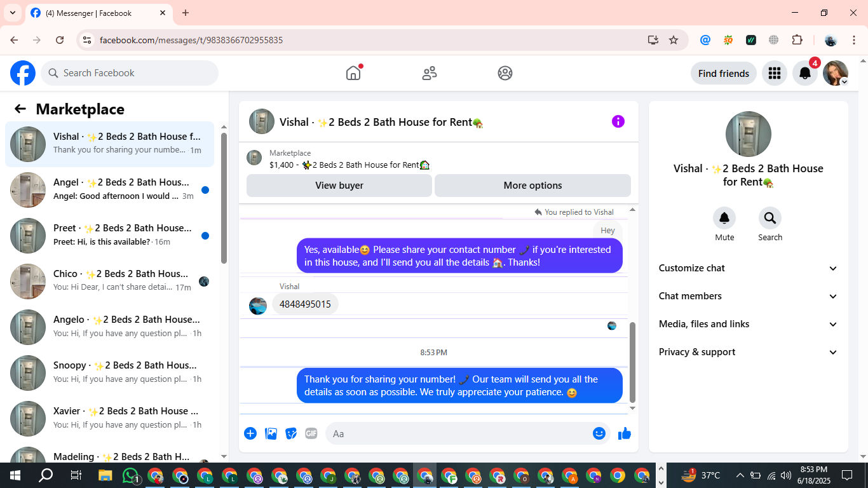Image resolution: width=868 pixels, height=488 pixels.
Task: Open Windows notification center
Action: 847,475
